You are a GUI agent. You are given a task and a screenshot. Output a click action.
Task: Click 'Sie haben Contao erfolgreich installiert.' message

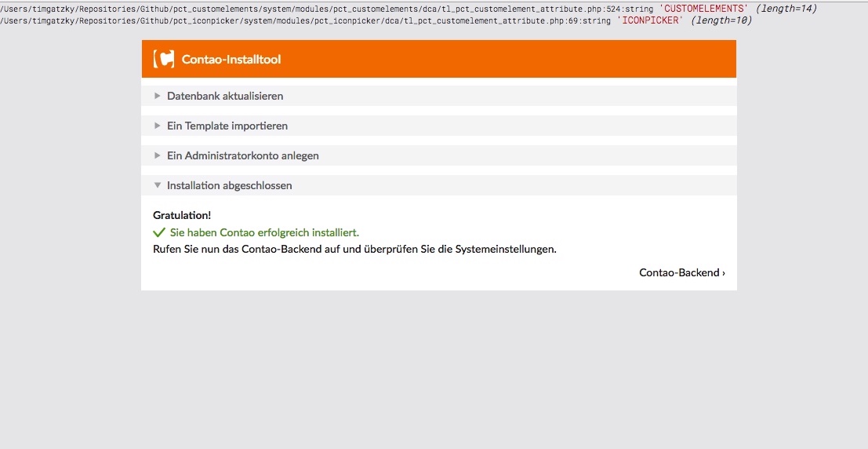coord(264,232)
